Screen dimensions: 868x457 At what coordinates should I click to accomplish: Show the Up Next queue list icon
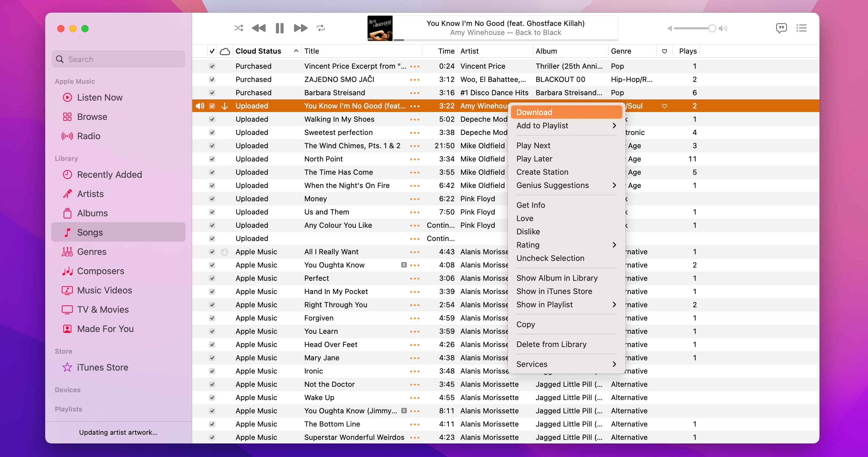(x=801, y=28)
